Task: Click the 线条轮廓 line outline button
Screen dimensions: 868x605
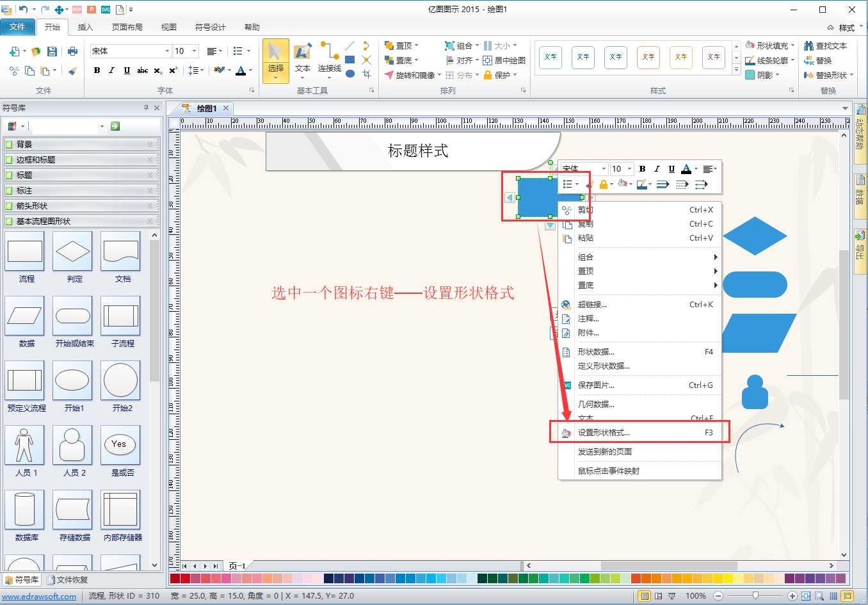Action: [x=770, y=60]
